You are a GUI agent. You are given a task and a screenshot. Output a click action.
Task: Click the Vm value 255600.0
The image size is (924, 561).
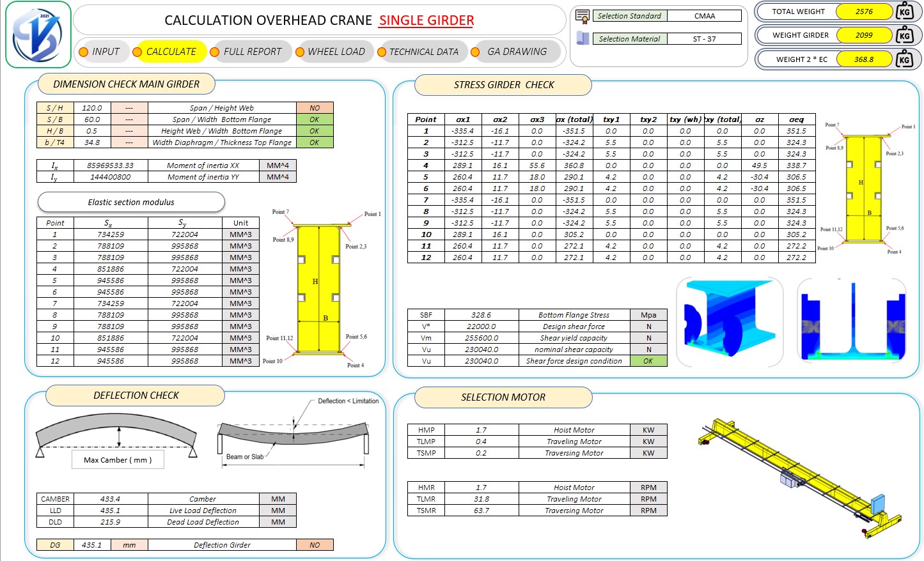[x=481, y=338]
